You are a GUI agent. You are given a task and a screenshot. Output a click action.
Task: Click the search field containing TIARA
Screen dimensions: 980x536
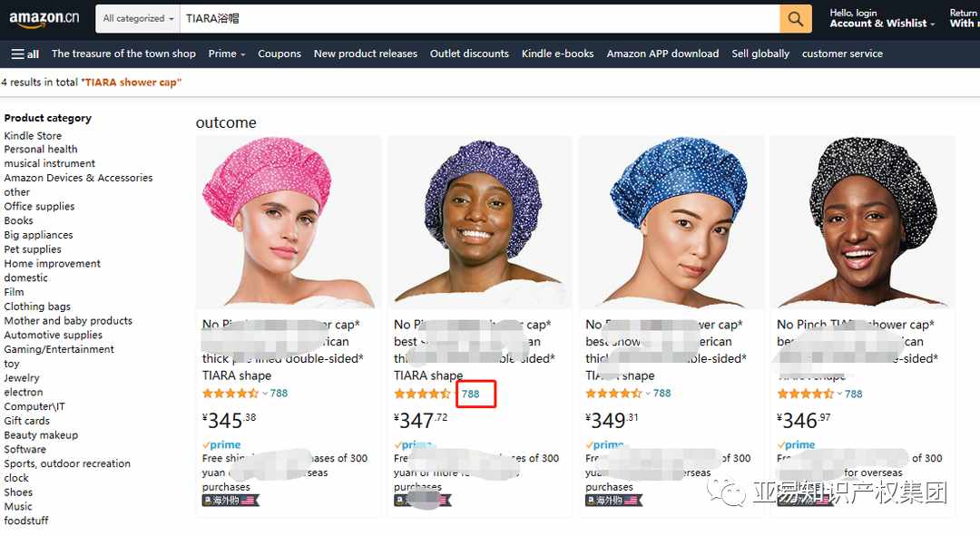479,19
